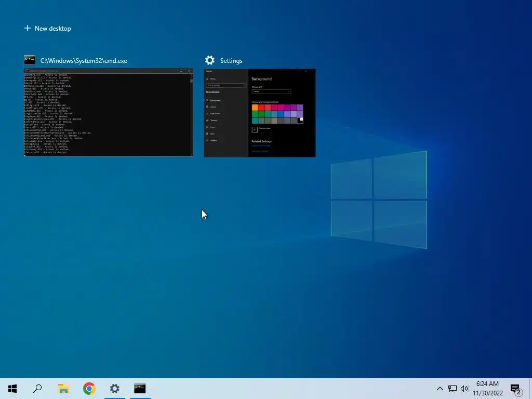
Task: Open the volume speaker tray icon
Action: coord(464,389)
